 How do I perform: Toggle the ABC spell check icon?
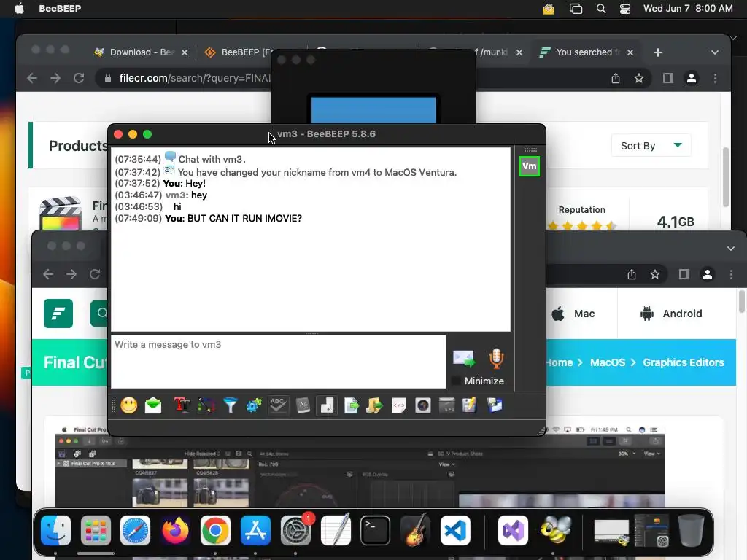(x=278, y=405)
